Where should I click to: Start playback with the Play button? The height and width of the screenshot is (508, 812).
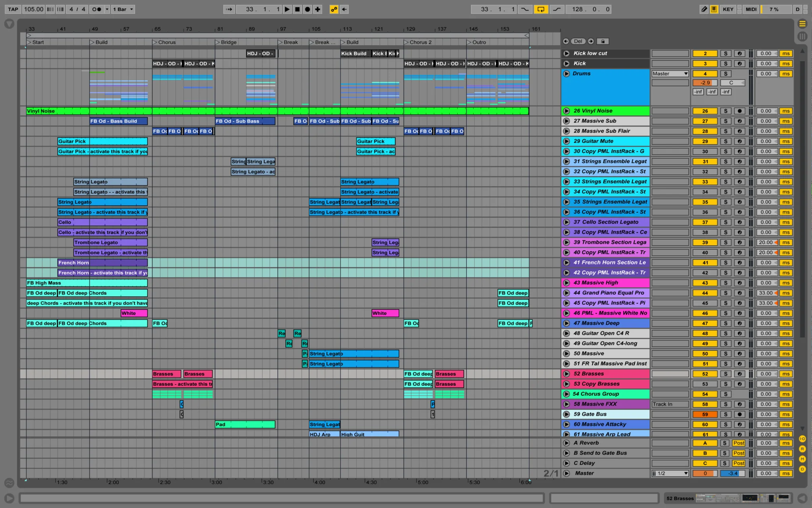pyautogui.click(x=287, y=9)
